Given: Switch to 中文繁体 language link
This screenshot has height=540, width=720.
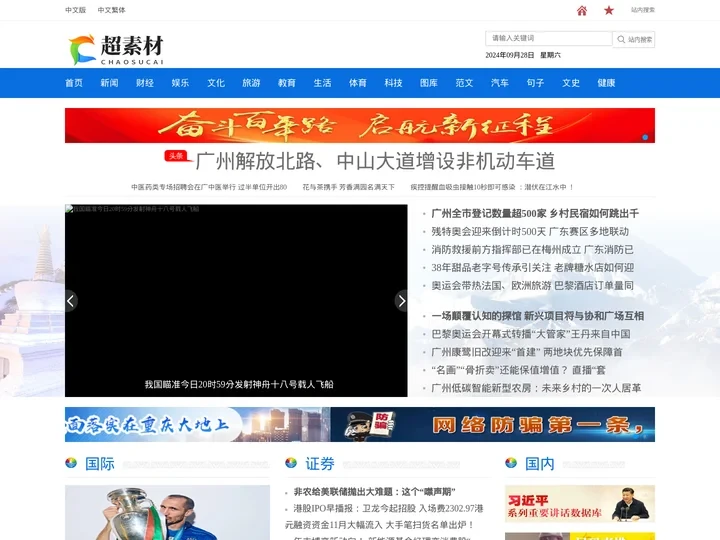Looking at the screenshot, I should tap(112, 10).
